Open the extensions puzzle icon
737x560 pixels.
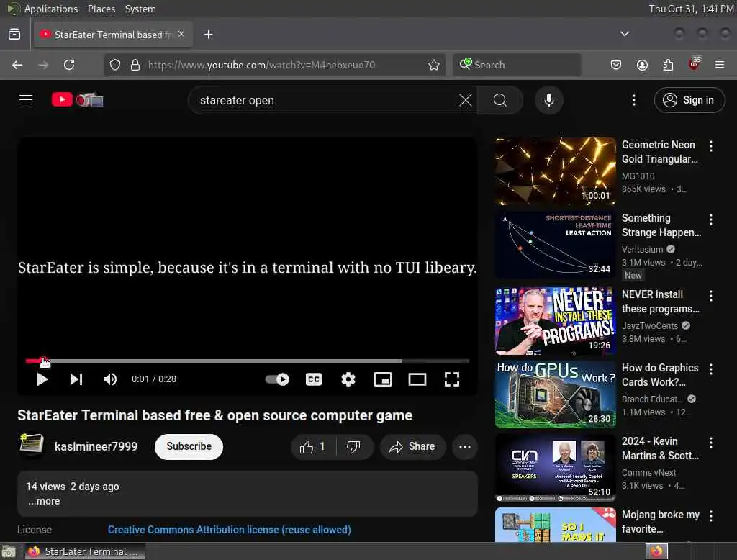668,65
